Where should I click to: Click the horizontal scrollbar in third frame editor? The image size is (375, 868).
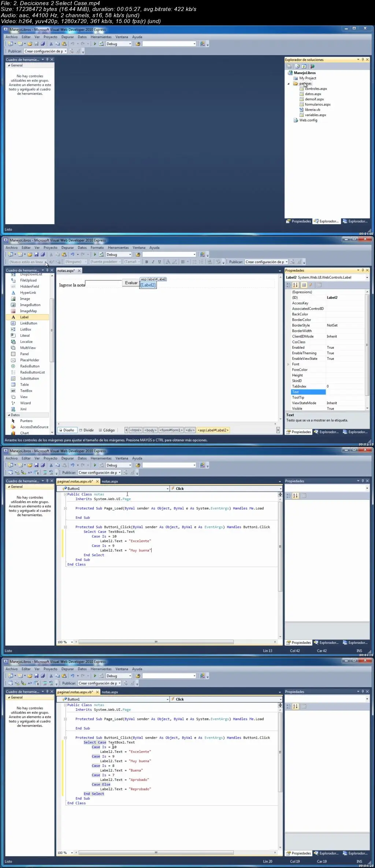pyautogui.click(x=156, y=642)
